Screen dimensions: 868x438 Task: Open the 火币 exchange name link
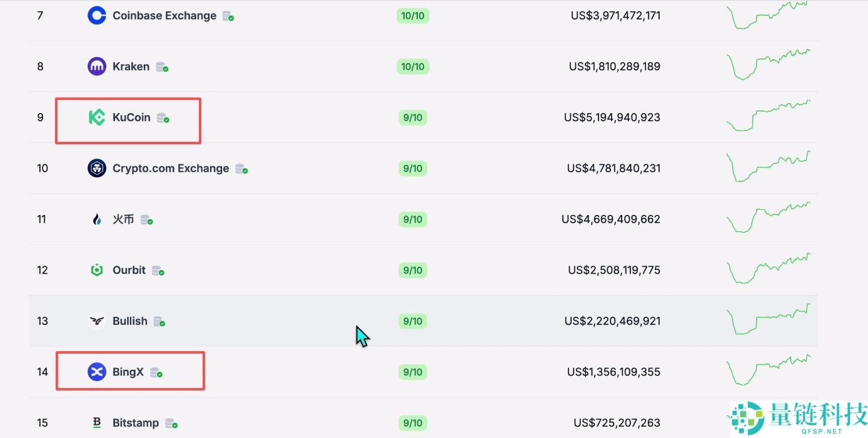click(x=123, y=219)
